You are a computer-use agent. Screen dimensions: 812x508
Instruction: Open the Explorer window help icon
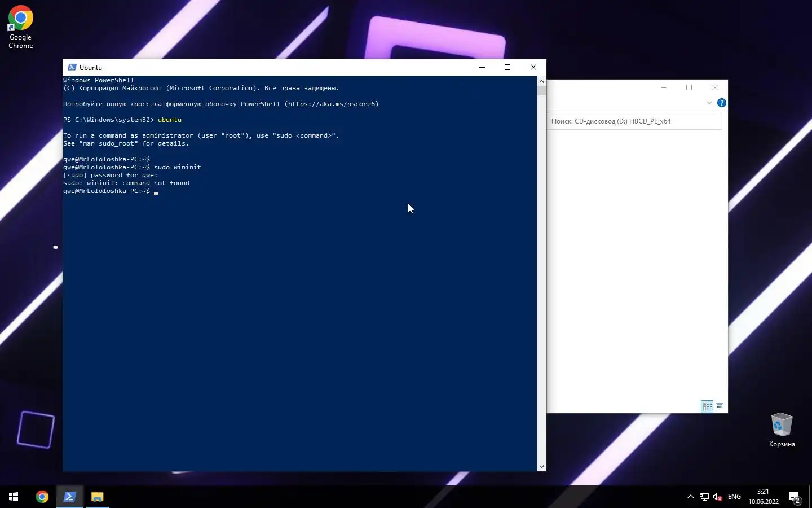[x=721, y=103]
